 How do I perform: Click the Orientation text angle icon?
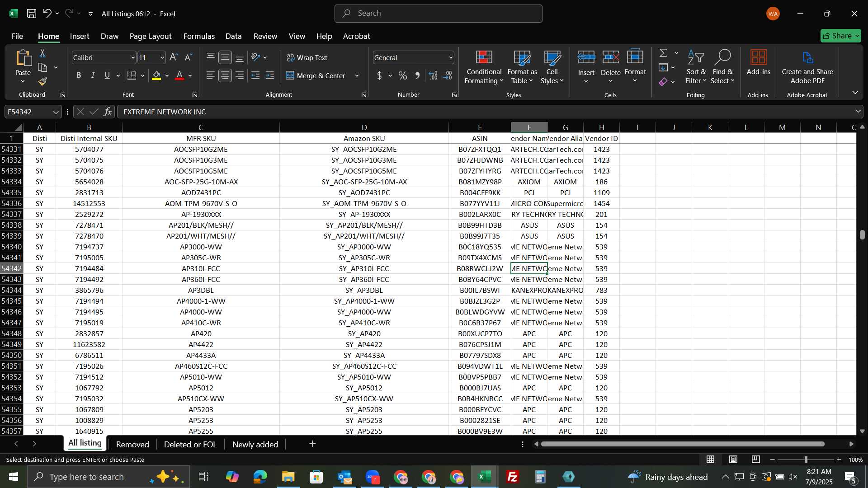[x=255, y=57]
